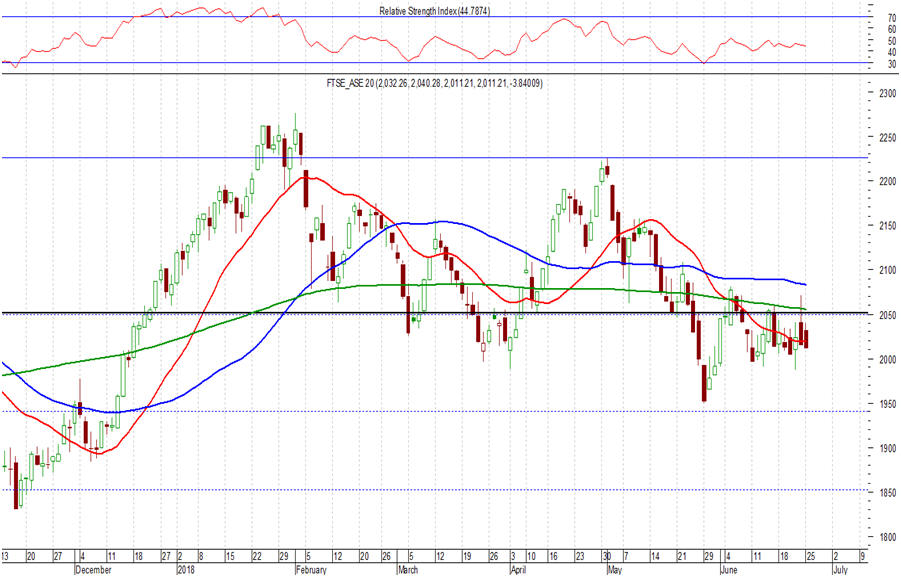The height and width of the screenshot is (577, 901).
Task: Click the 1950 price axis label
Action: coord(888,404)
